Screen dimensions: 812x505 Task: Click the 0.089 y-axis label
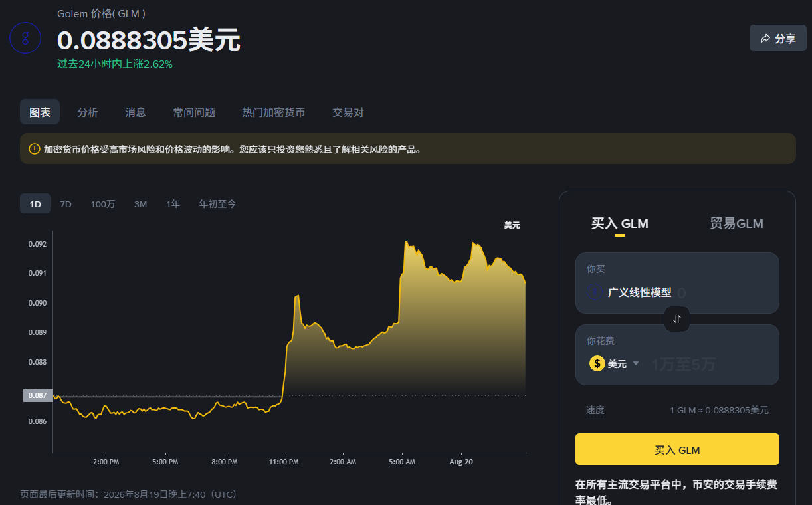click(x=37, y=332)
